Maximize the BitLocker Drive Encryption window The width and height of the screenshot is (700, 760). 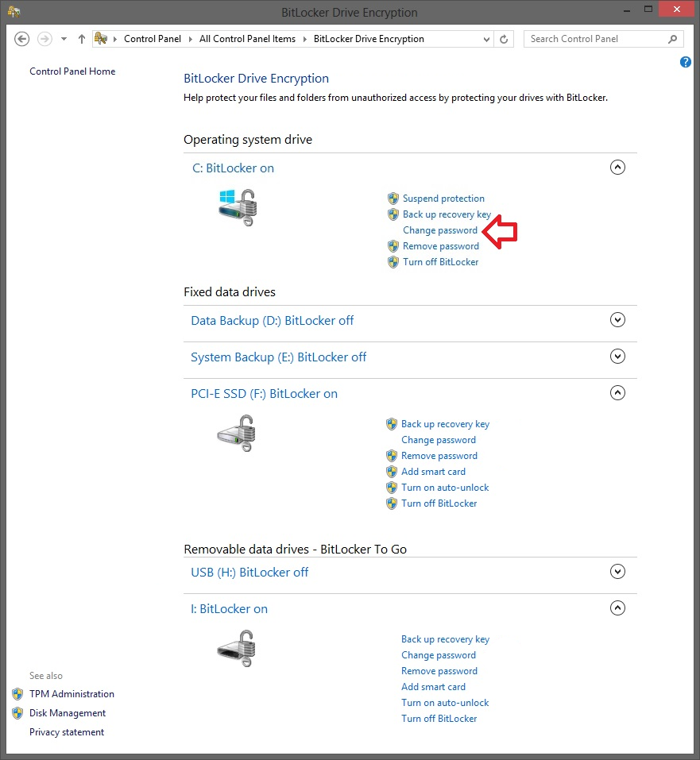coord(648,10)
